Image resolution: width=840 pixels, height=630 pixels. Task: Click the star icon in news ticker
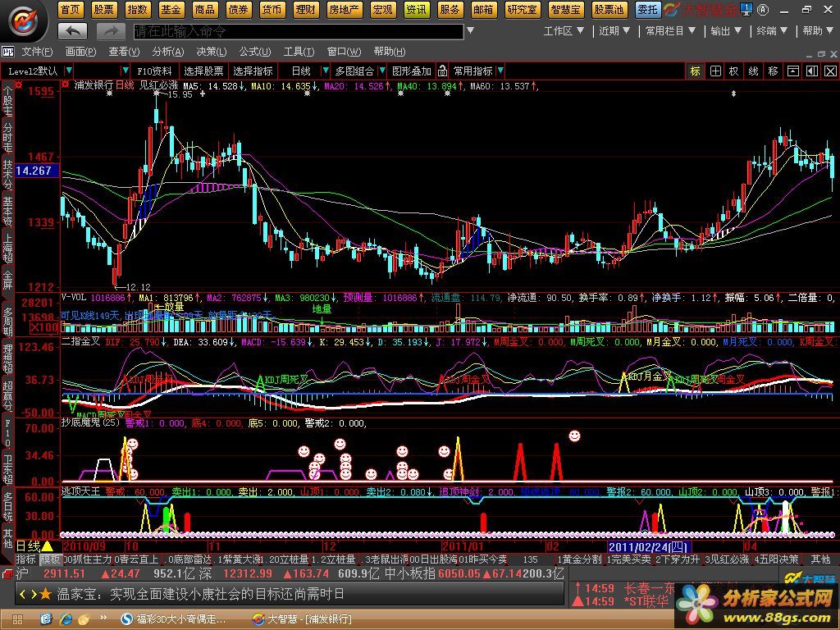click(46, 594)
